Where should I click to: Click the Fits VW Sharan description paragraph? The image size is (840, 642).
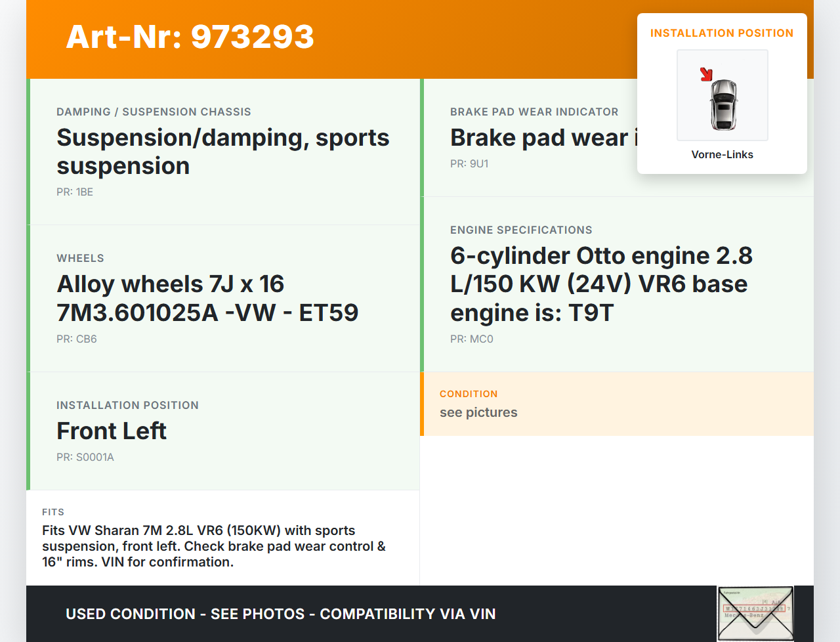pos(214,546)
